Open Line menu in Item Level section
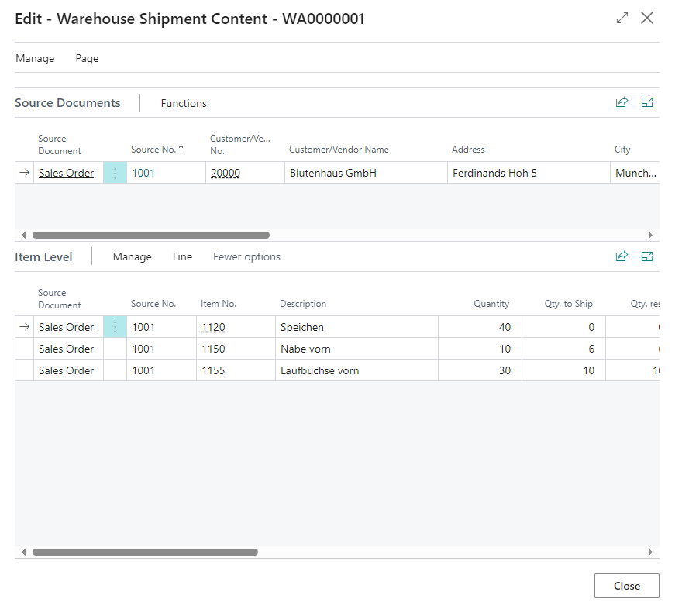 pyautogui.click(x=182, y=256)
